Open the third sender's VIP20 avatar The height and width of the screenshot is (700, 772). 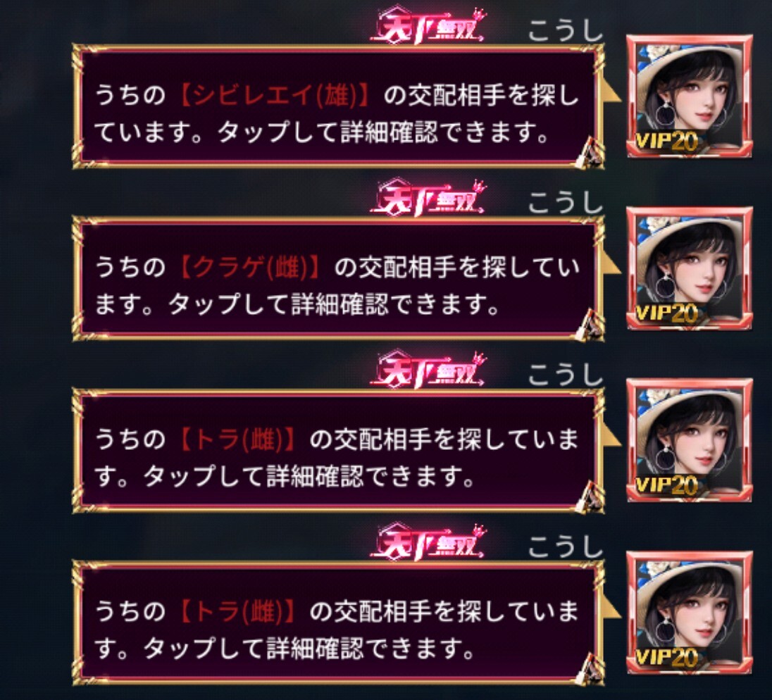tap(690, 440)
